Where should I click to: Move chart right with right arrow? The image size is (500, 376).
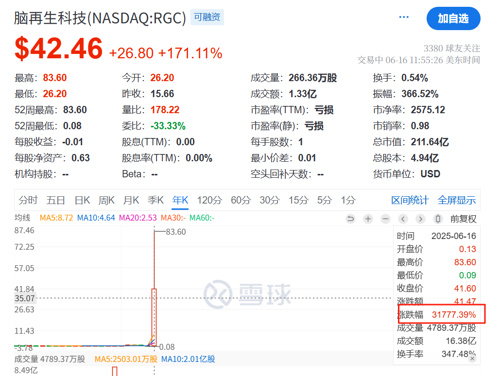click(421, 219)
